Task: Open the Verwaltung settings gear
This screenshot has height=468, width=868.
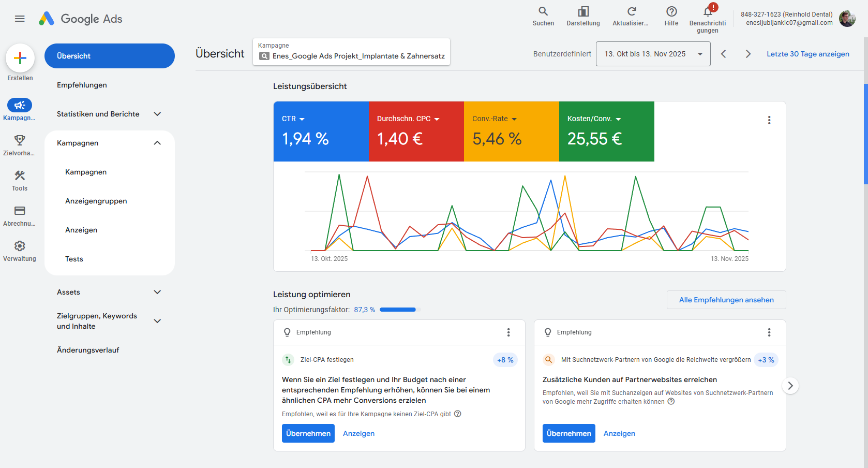Action: tap(19, 246)
